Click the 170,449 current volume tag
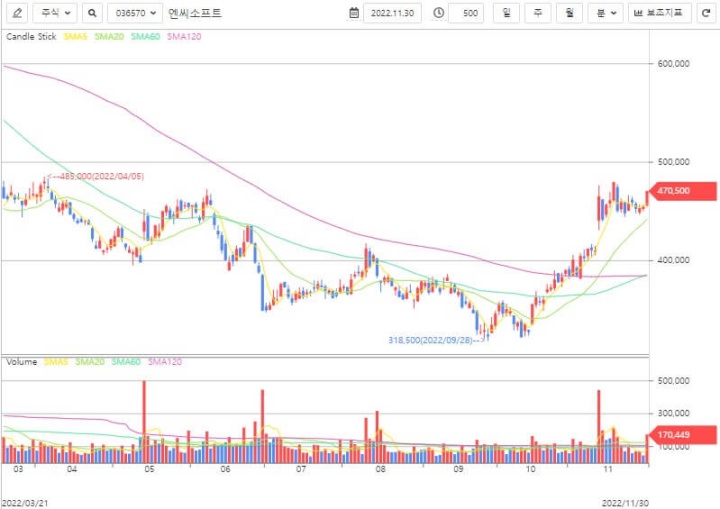This screenshot has width=720, height=509. pyautogui.click(x=681, y=435)
